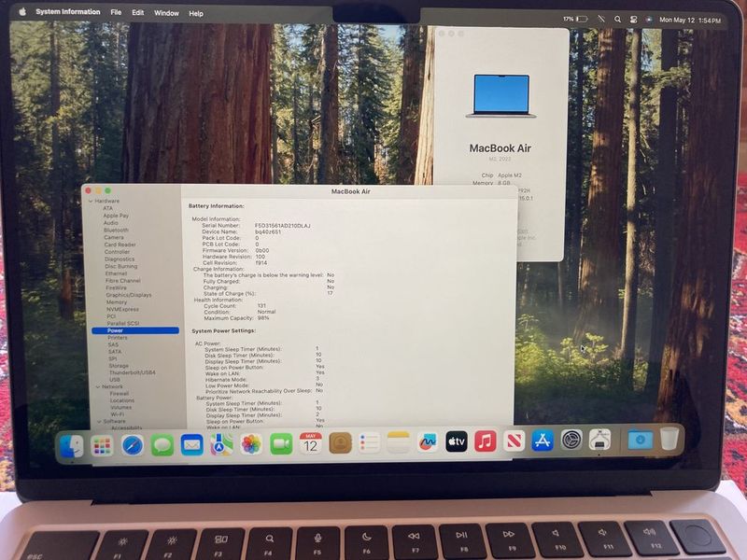Select the highlighted Power item

pos(135,330)
